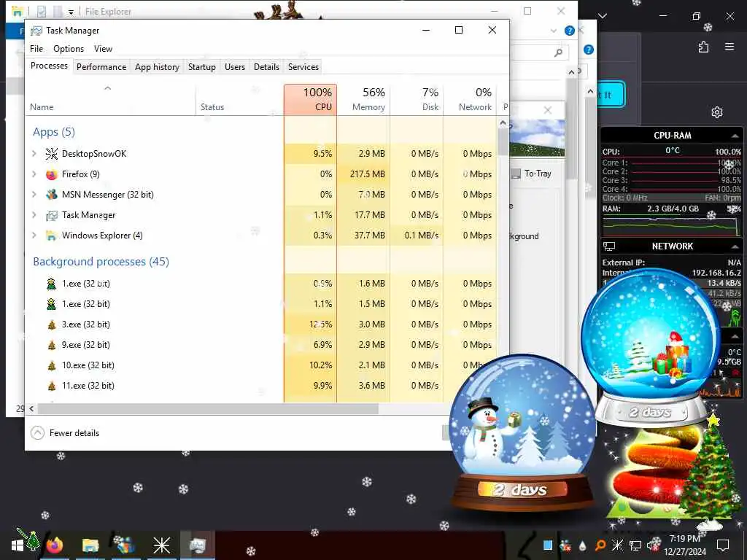Switch to the Details tab

tap(266, 67)
